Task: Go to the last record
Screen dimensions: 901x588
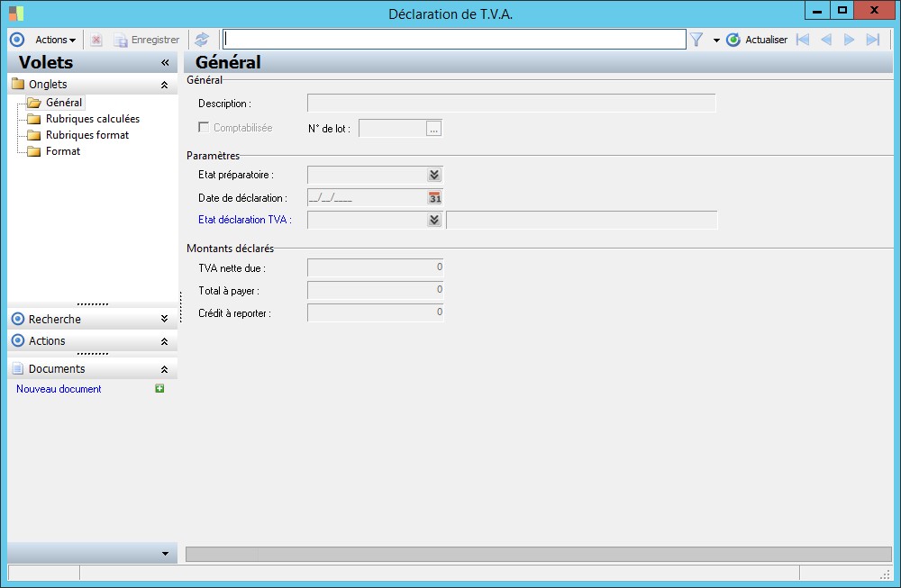Action: click(873, 40)
